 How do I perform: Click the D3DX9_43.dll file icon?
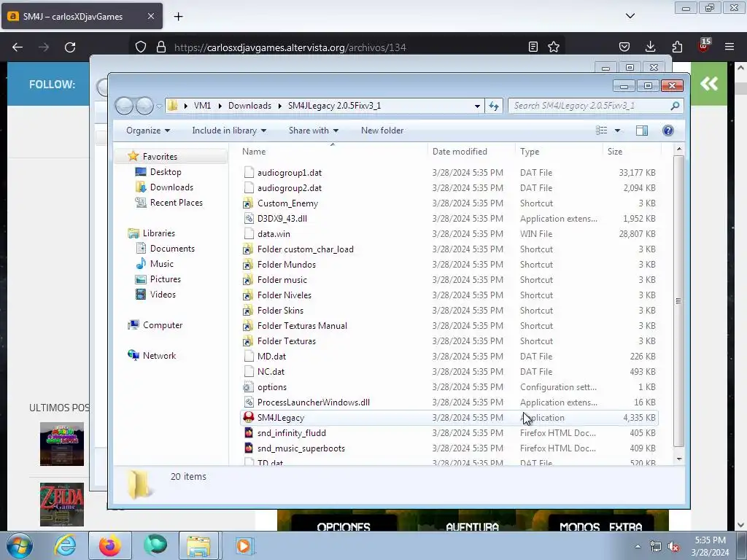[x=248, y=218]
